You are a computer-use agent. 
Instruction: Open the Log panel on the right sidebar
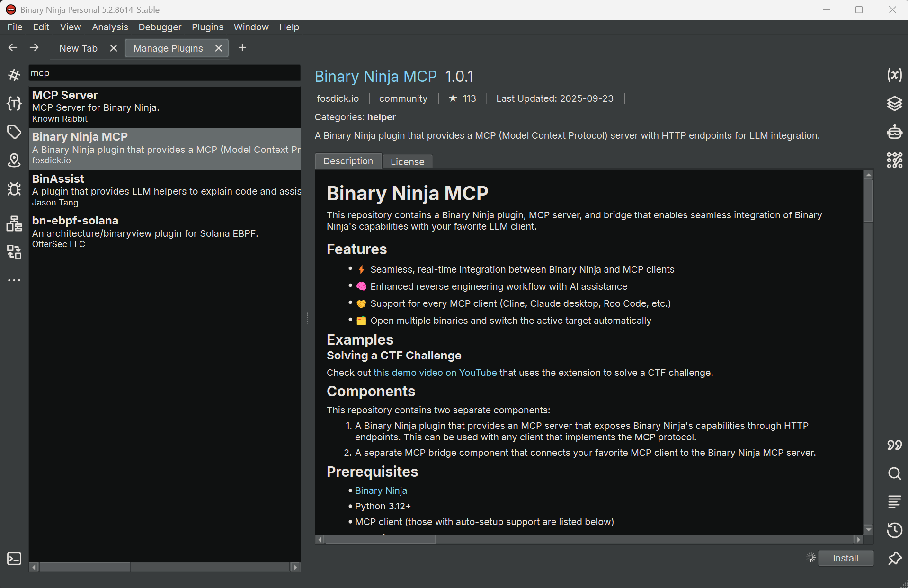pos(895,501)
